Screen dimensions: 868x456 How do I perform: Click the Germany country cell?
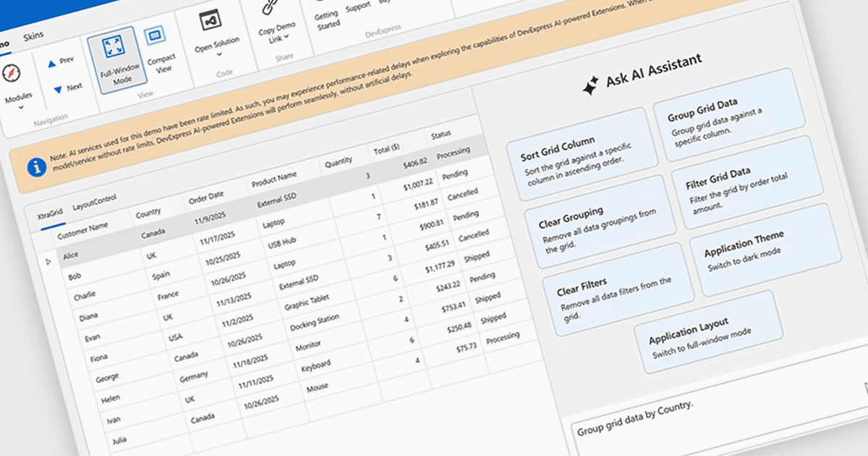[x=195, y=376]
